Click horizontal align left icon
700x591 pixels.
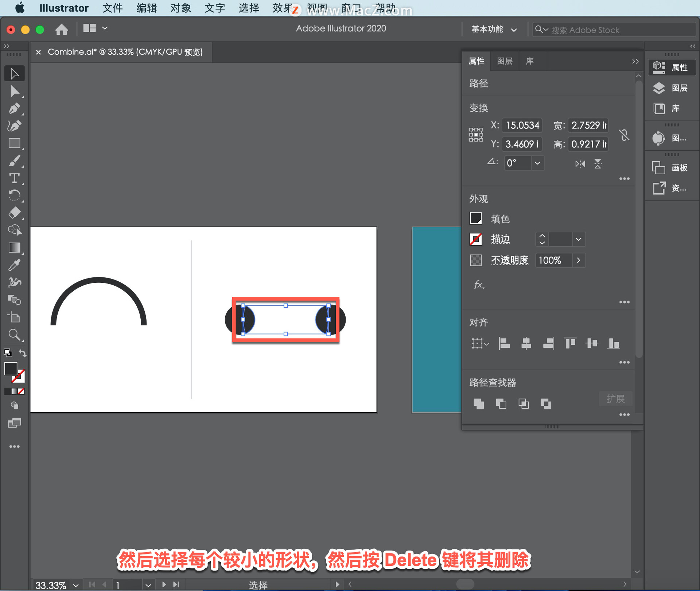tap(504, 343)
